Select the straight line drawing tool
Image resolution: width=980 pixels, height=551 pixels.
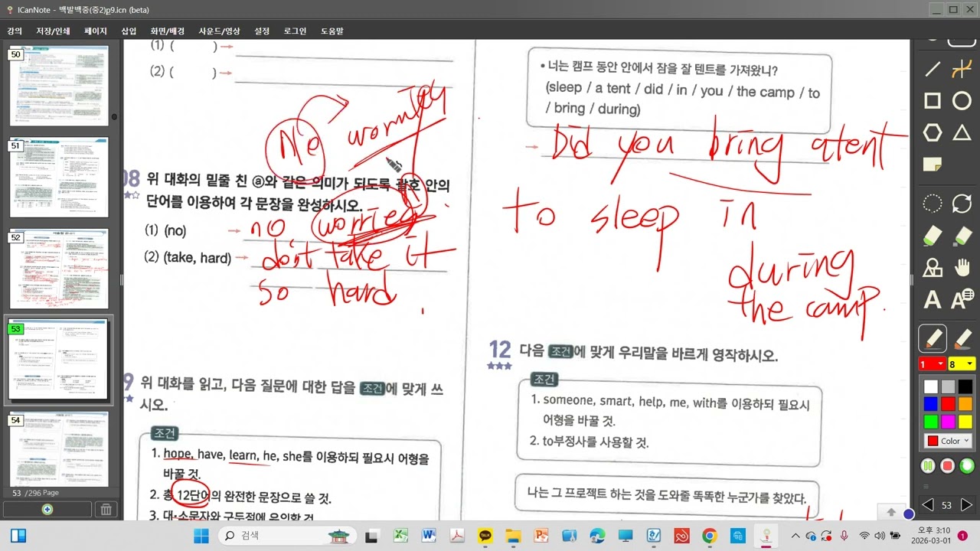tap(933, 70)
